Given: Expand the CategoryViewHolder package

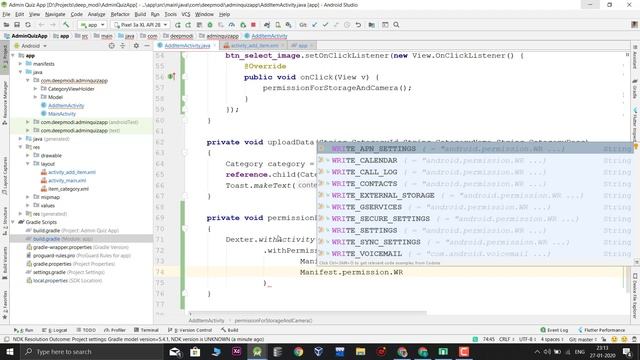Looking at the screenshot, I should tap(35, 89).
